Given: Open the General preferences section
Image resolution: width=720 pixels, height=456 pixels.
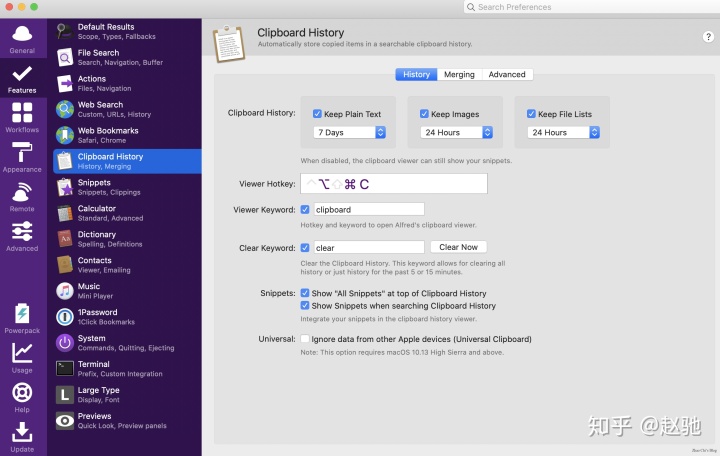Looking at the screenshot, I should click(22, 39).
